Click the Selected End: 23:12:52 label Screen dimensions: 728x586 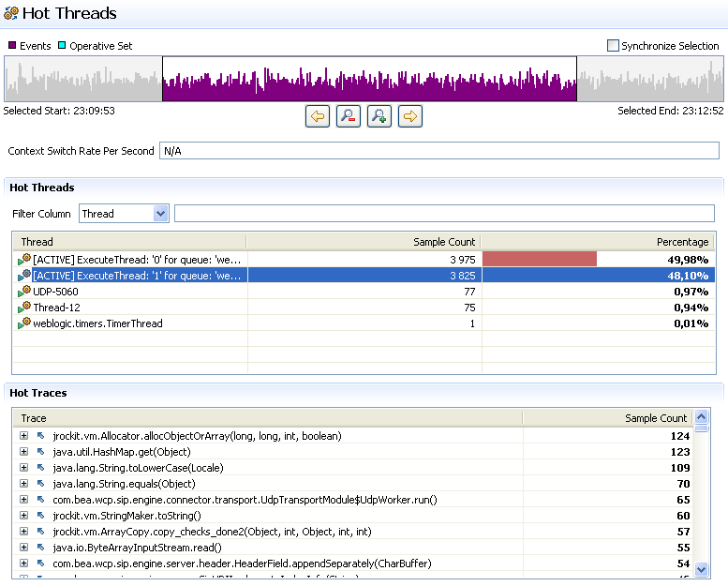coord(671,111)
